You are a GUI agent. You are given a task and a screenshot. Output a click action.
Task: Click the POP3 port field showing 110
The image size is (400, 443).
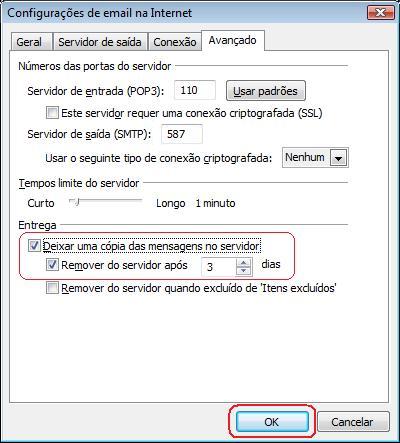(x=195, y=90)
